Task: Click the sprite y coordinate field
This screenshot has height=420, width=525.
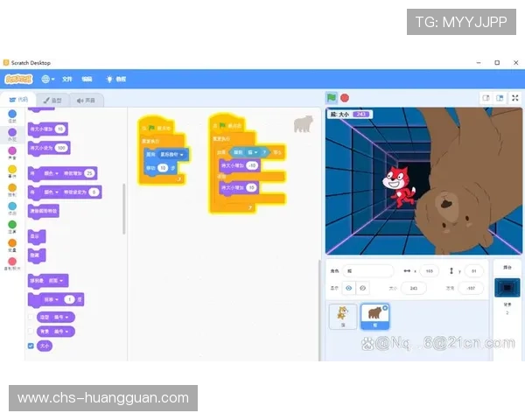Action: 473,270
